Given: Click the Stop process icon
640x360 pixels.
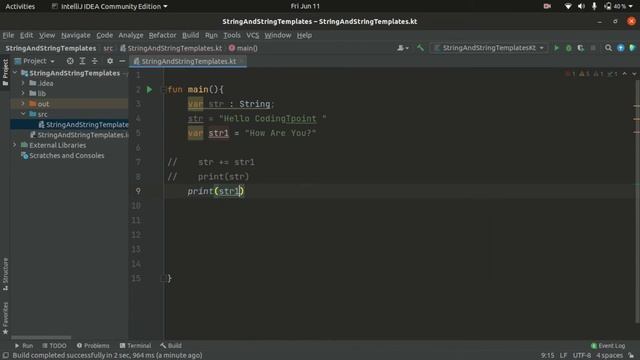Looking at the screenshot, I should click(593, 48).
